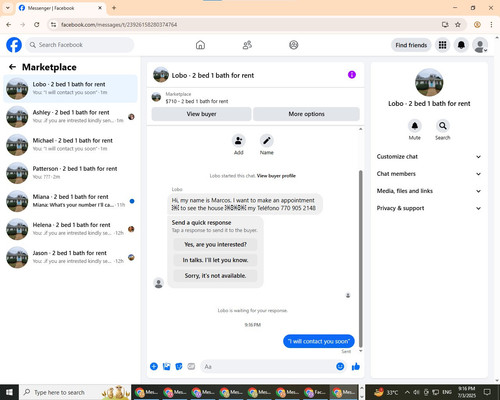Screen dimensions: 500x400
Task: Bookmark this page star icon
Action: click(x=458, y=25)
